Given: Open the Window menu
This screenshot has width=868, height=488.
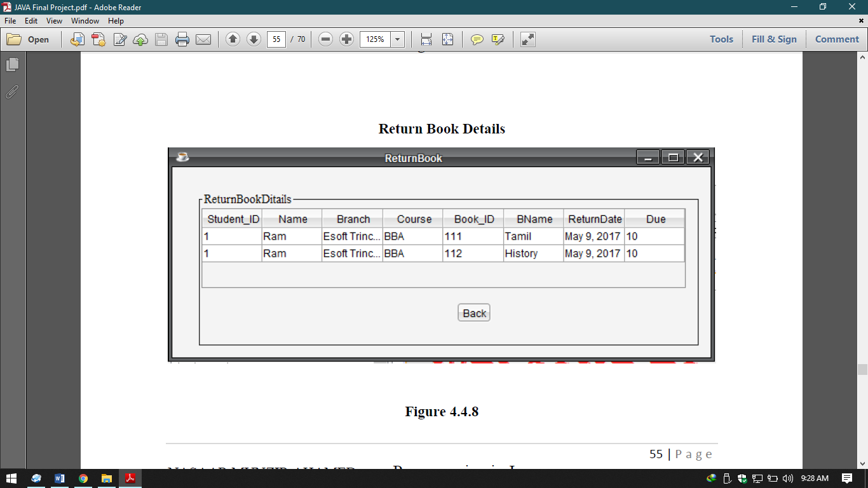Looking at the screenshot, I should point(85,21).
